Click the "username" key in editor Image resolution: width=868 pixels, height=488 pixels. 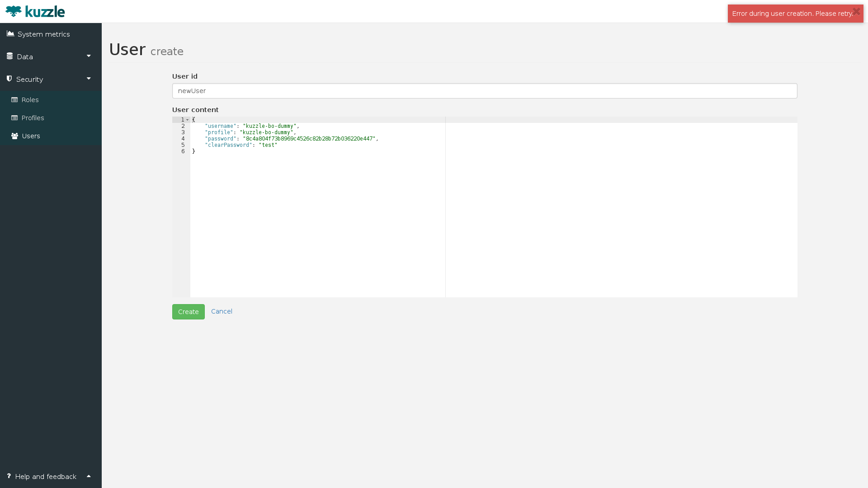(x=221, y=126)
